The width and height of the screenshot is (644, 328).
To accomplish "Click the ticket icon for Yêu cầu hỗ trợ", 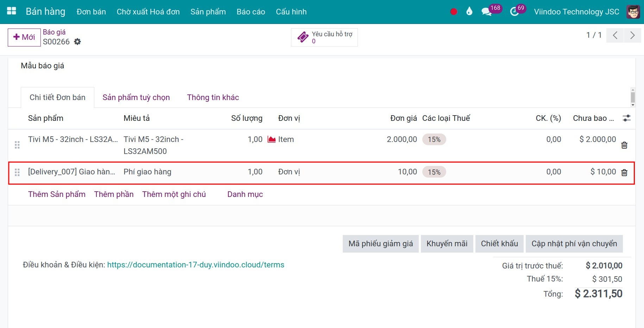I will (303, 37).
